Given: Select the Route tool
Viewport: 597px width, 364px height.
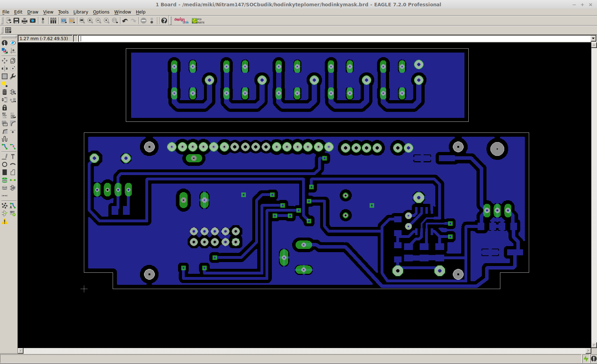Looking at the screenshot, I should coord(5,146).
